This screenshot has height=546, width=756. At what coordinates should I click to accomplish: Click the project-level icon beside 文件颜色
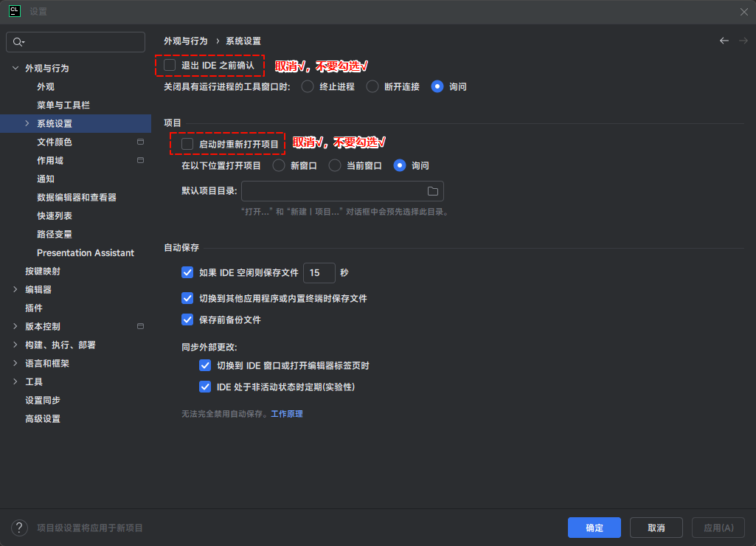pyautogui.click(x=140, y=142)
